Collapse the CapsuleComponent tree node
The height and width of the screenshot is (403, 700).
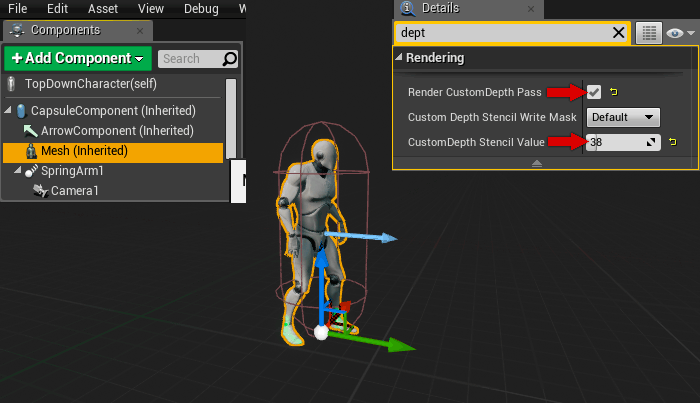8,110
